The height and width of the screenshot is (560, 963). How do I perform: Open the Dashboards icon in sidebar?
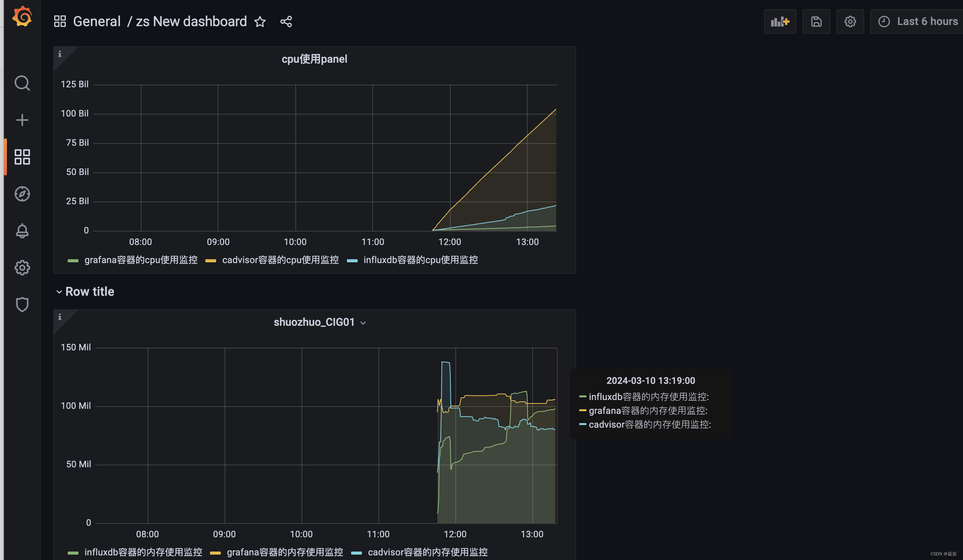pos(22,157)
